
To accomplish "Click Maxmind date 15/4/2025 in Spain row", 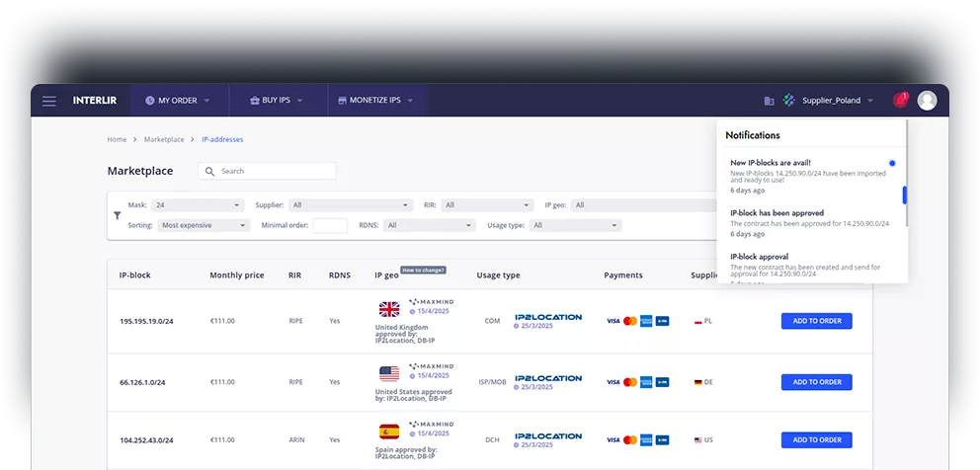I will coord(430,433).
